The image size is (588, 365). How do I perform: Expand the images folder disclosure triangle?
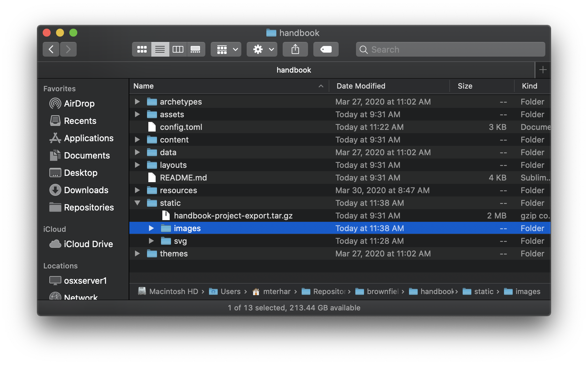point(151,228)
